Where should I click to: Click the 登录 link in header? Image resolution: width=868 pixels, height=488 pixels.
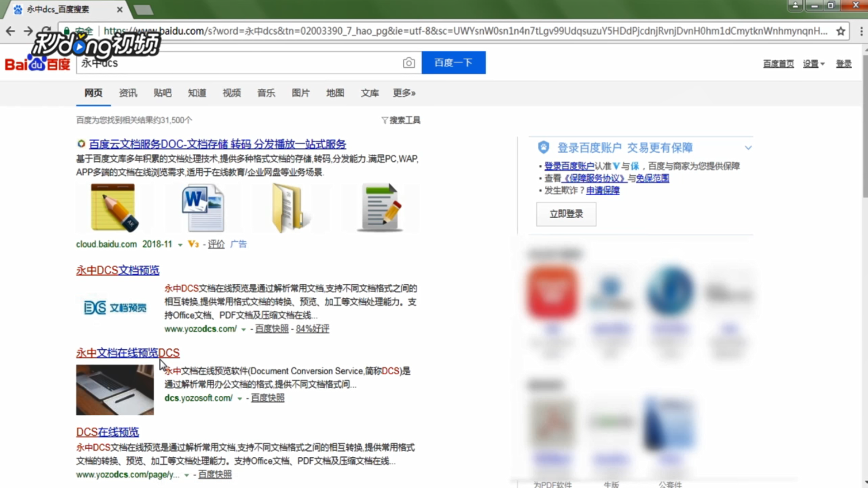point(844,64)
